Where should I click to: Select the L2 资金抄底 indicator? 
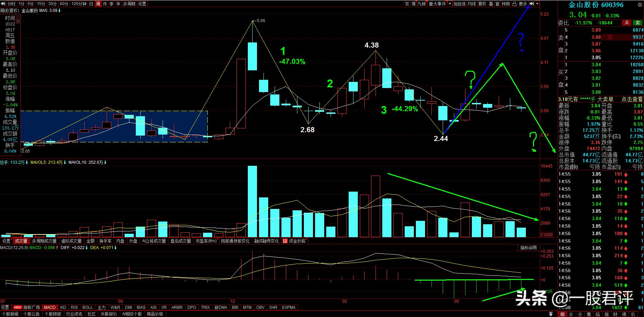point(294,241)
